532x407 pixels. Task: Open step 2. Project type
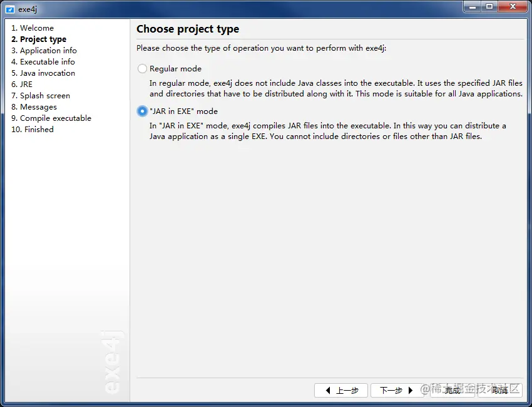click(39, 39)
